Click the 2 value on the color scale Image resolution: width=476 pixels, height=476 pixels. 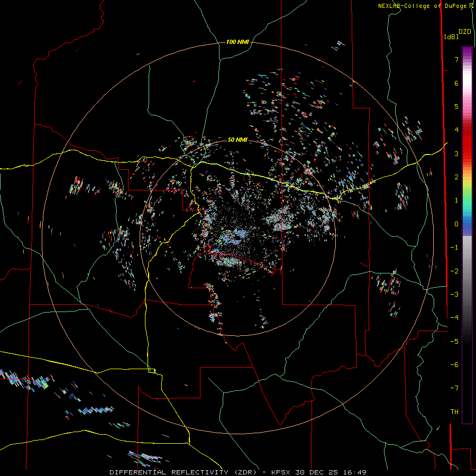(456, 177)
